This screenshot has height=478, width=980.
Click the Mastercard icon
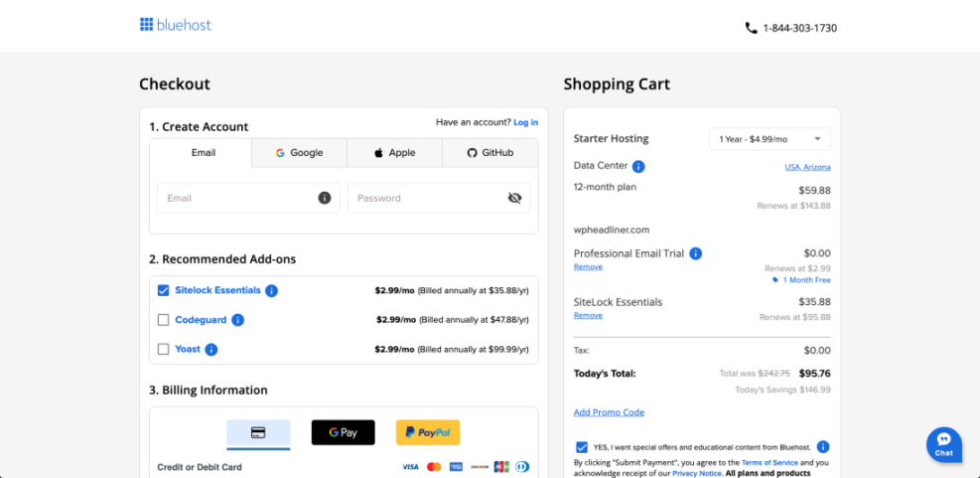pos(434,467)
